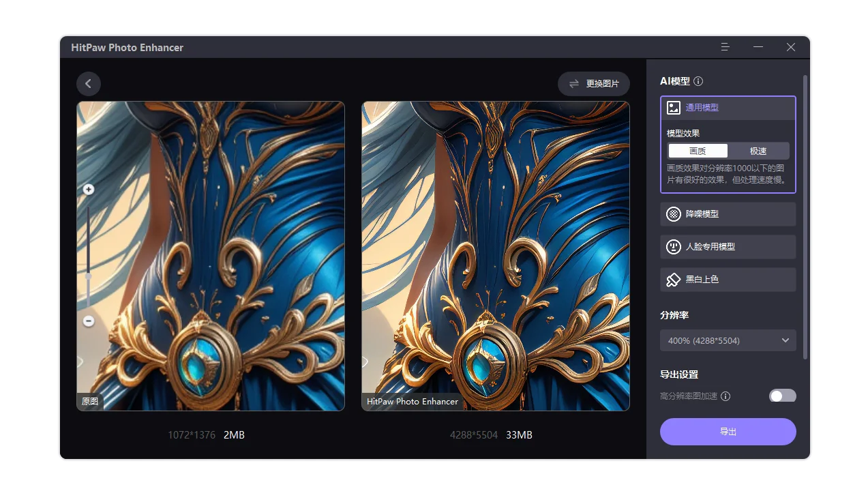Toggle the 高分辨率图加速 switch
Image resolution: width=868 pixels, height=504 pixels.
coord(783,396)
